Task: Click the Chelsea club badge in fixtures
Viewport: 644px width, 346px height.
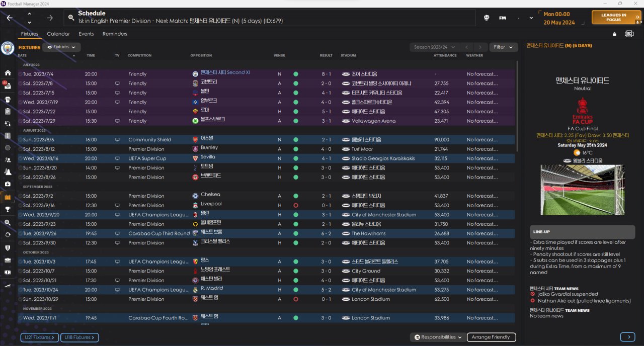Action: click(195, 196)
